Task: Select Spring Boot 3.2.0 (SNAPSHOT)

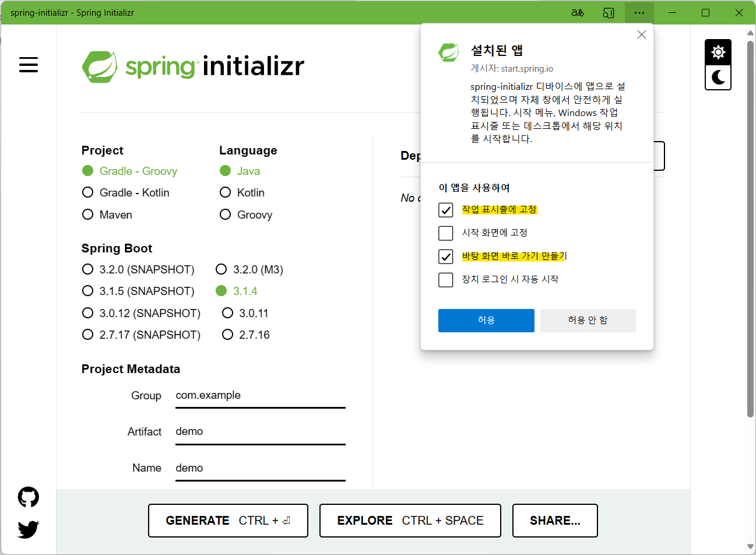Action: pos(138,269)
